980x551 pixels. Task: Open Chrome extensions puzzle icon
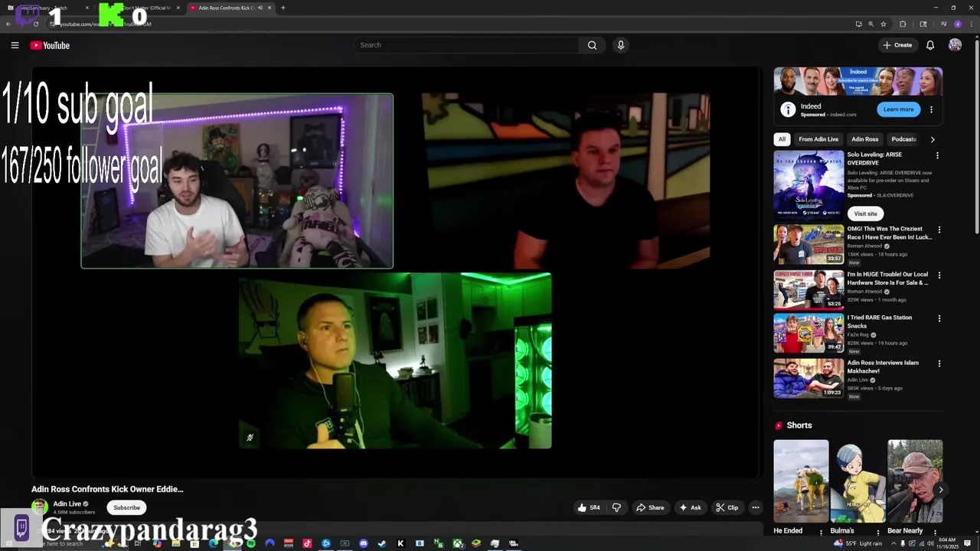pos(903,24)
